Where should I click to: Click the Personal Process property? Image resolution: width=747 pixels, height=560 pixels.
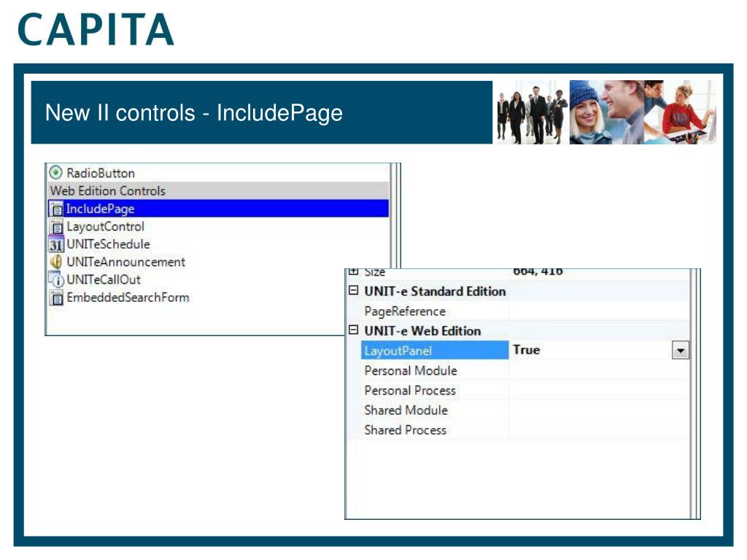pyautogui.click(x=410, y=391)
